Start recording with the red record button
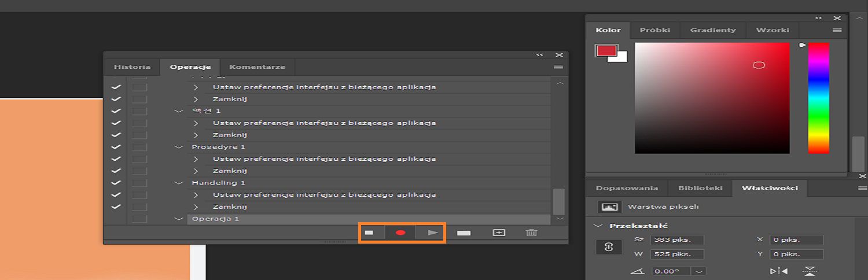Viewport: 868px width, 280px height. 400,233
